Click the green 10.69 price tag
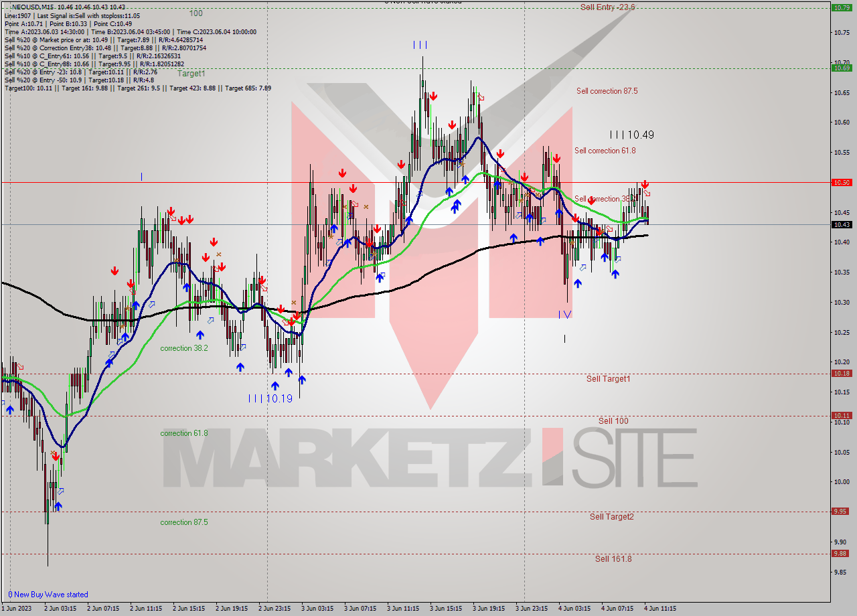857x616 pixels. (842, 68)
